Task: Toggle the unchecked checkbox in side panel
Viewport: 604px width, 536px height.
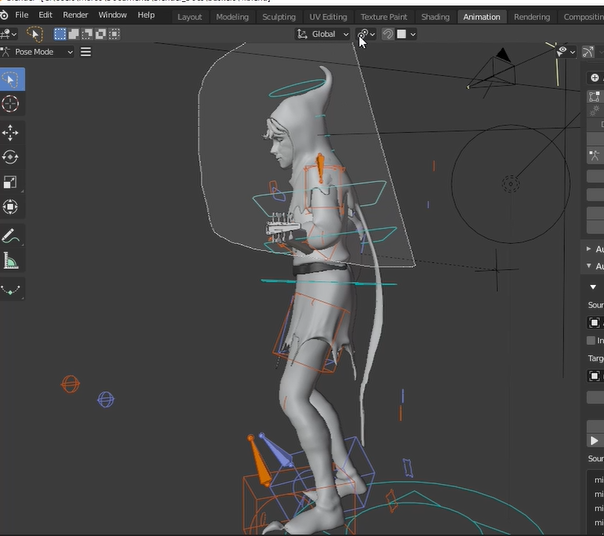Action: [591, 341]
